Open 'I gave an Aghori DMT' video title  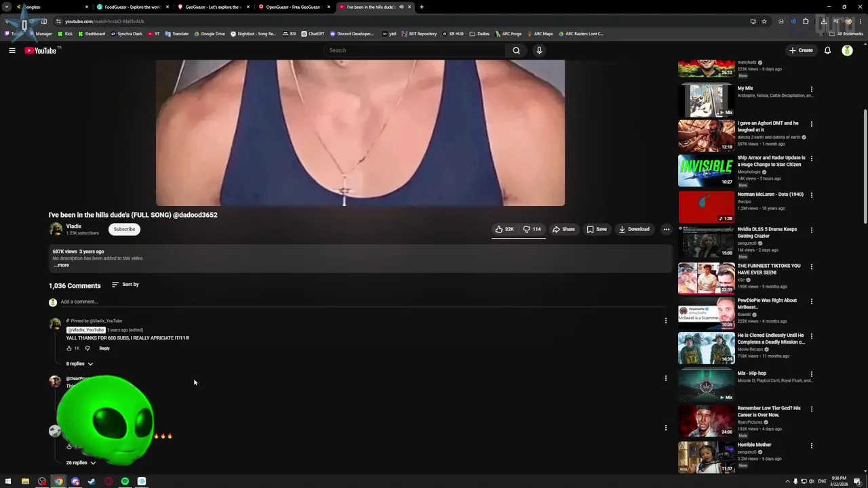(x=768, y=127)
